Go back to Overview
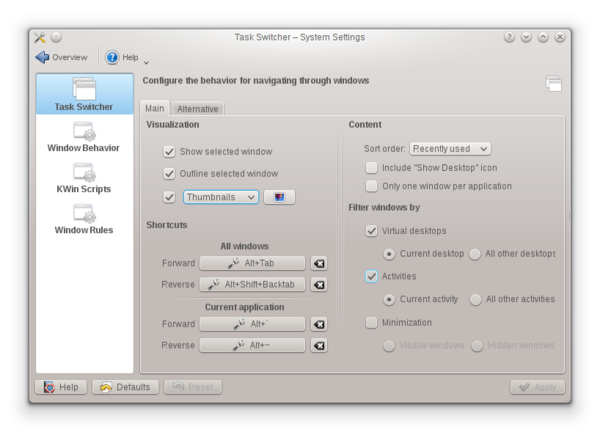The image size is (600, 432). point(61,57)
